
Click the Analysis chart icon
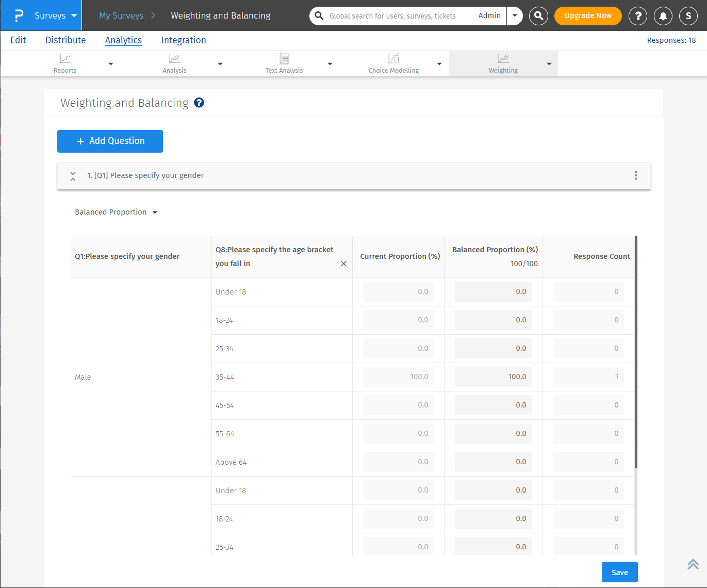click(175, 59)
